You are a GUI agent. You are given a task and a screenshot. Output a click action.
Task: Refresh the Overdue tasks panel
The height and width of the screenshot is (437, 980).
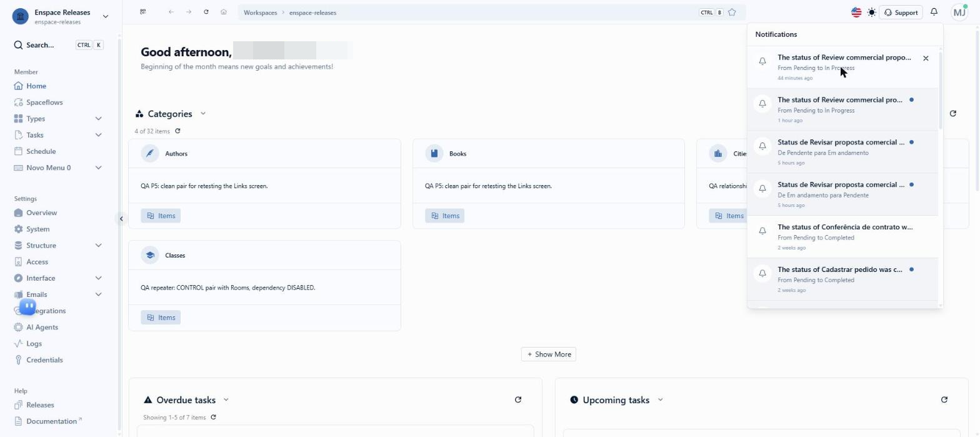pyautogui.click(x=517, y=400)
